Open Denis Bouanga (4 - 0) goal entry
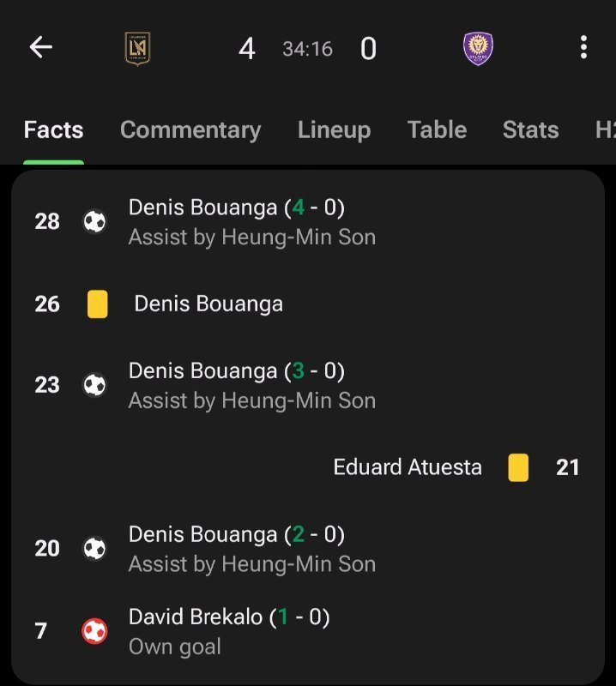Screen dimensions: 616x686 (x=236, y=208)
